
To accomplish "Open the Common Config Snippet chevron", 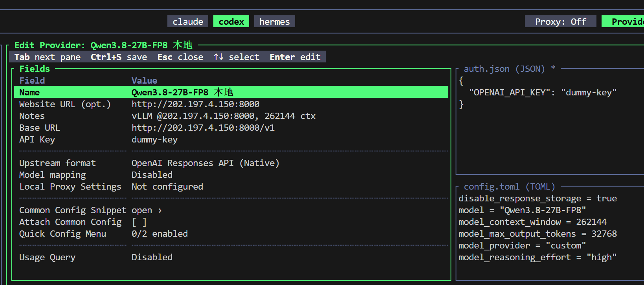I will 160,210.
